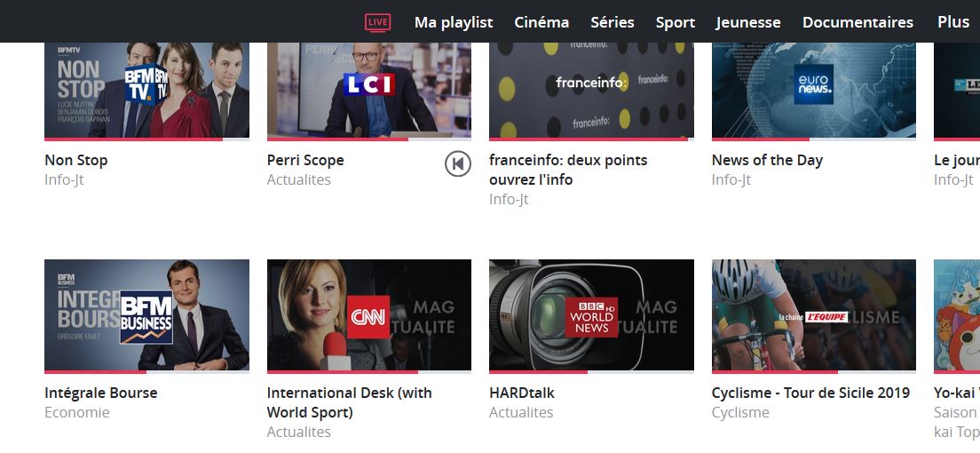
Task: Select Sport in the top navigation
Action: tap(675, 22)
